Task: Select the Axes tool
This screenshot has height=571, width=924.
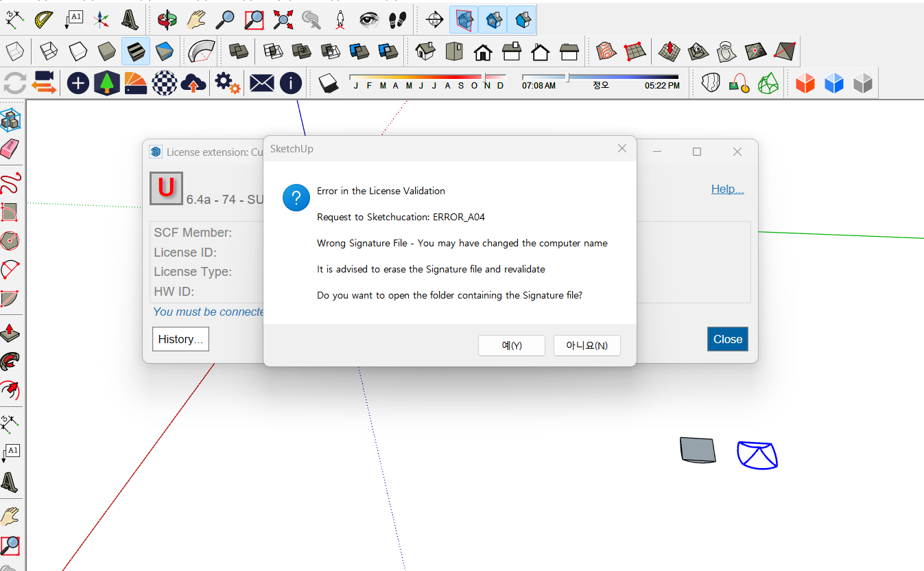Action: pyautogui.click(x=102, y=19)
